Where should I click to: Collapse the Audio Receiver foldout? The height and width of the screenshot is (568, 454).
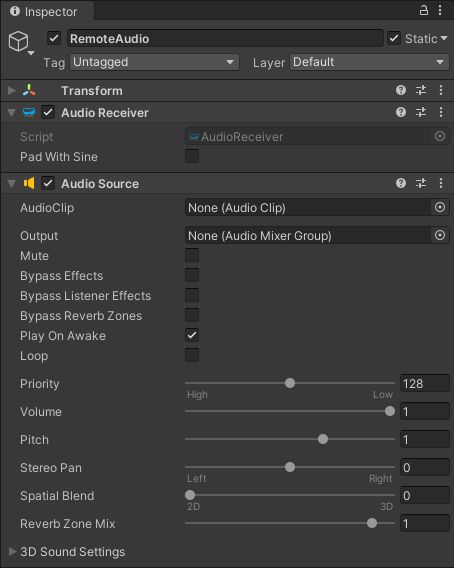click(12, 113)
